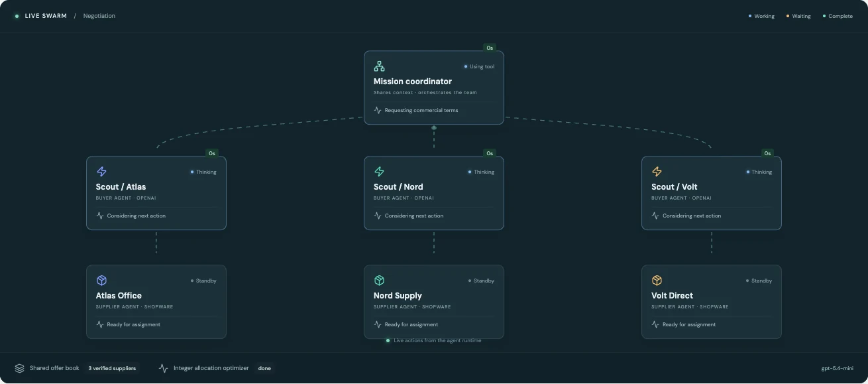Click the Integer allocation optimizer pulse icon
868x384 pixels.
click(164, 368)
